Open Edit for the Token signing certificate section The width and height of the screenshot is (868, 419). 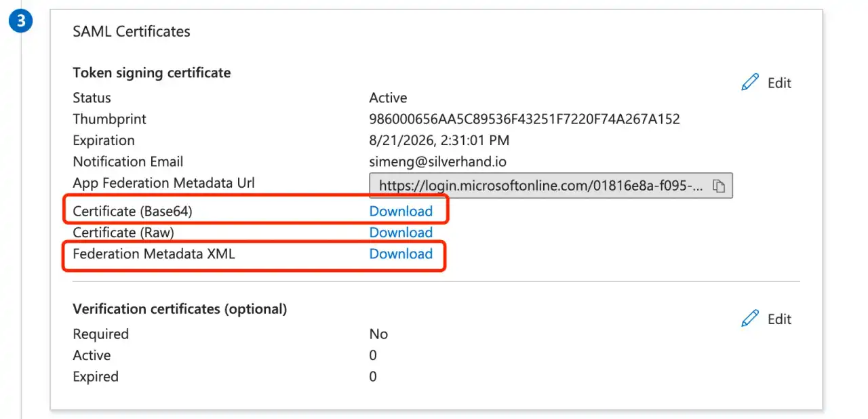point(778,82)
